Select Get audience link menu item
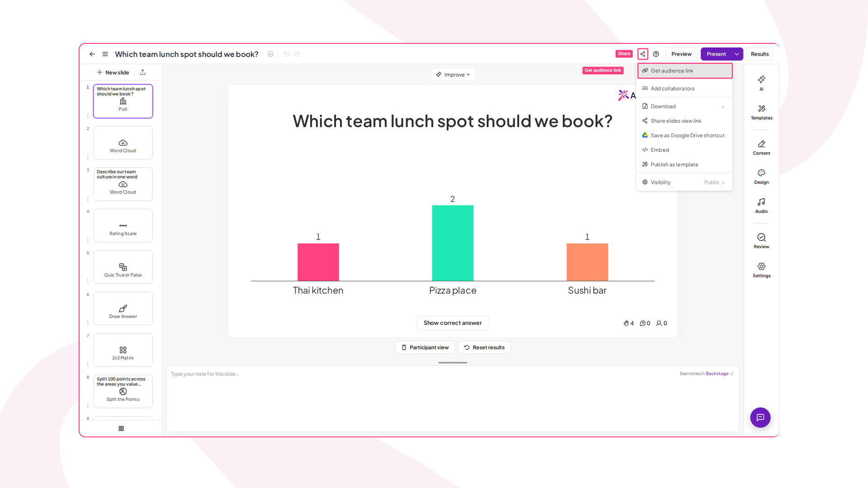Viewport: 868px width, 488px height. pyautogui.click(x=684, y=71)
